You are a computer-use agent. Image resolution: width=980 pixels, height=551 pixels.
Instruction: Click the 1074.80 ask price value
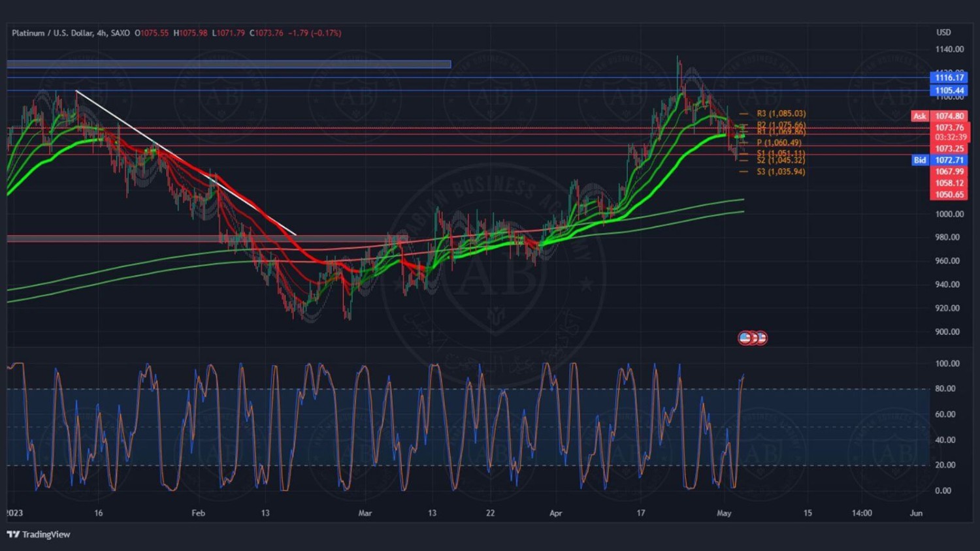(x=949, y=116)
